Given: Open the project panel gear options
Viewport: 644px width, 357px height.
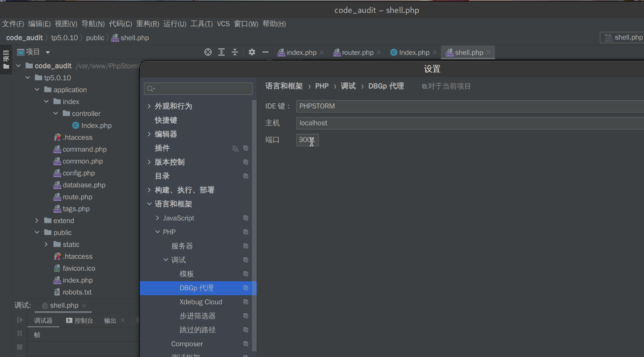Looking at the screenshot, I should coord(252,52).
